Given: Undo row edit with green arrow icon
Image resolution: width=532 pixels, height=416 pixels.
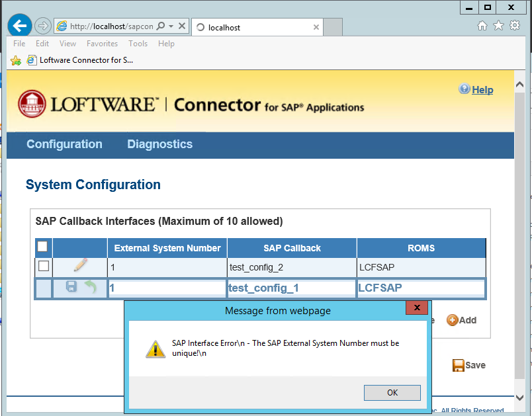Looking at the screenshot, I should tap(91, 287).
